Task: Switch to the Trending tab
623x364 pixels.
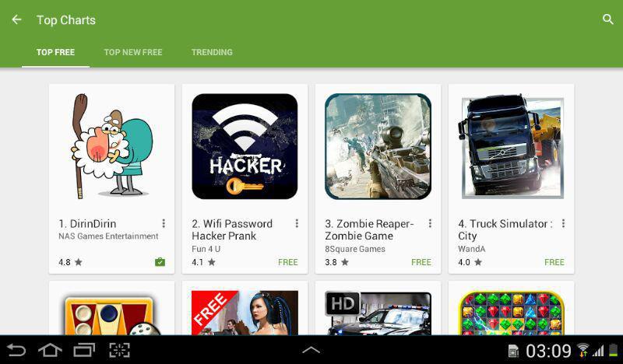Action: pos(212,52)
